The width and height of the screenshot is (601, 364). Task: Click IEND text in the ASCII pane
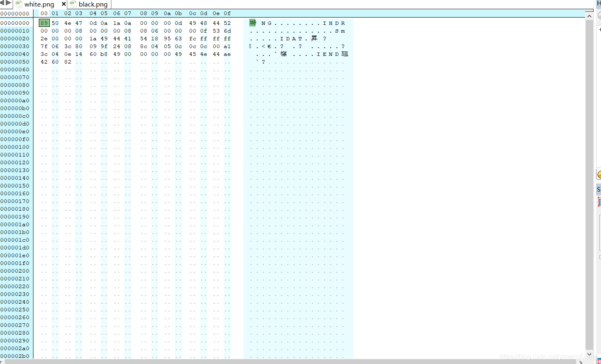point(328,54)
